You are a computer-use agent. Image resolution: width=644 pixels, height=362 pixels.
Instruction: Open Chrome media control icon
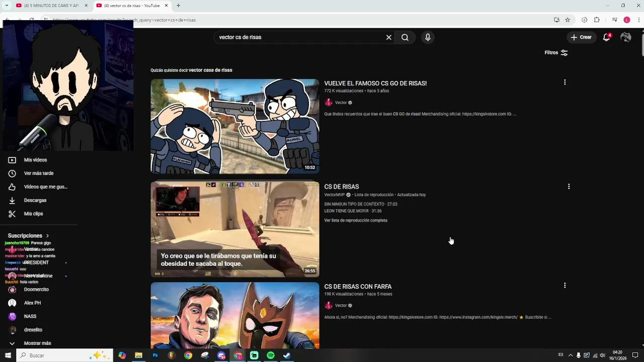615,20
